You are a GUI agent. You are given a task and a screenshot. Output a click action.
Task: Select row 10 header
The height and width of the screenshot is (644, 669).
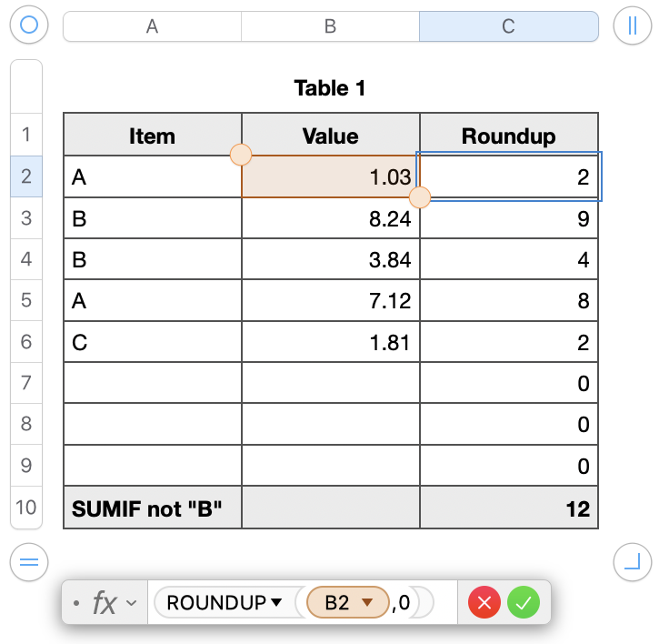click(x=26, y=507)
